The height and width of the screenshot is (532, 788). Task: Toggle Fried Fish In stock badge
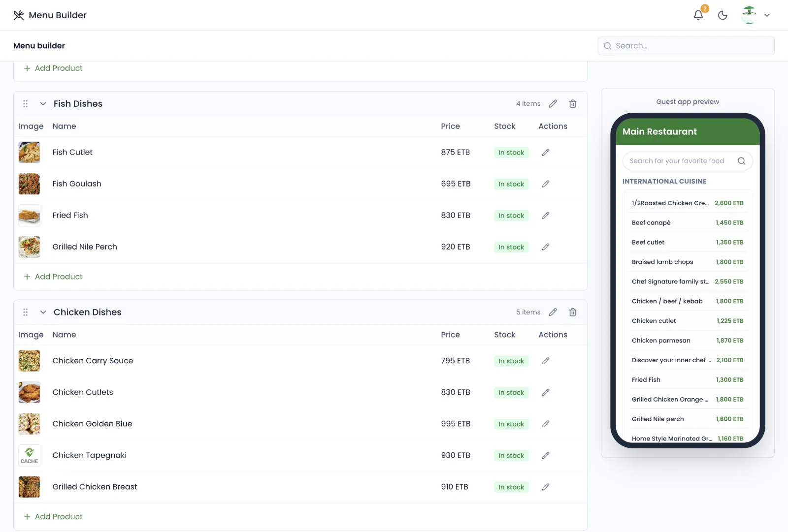pos(511,216)
